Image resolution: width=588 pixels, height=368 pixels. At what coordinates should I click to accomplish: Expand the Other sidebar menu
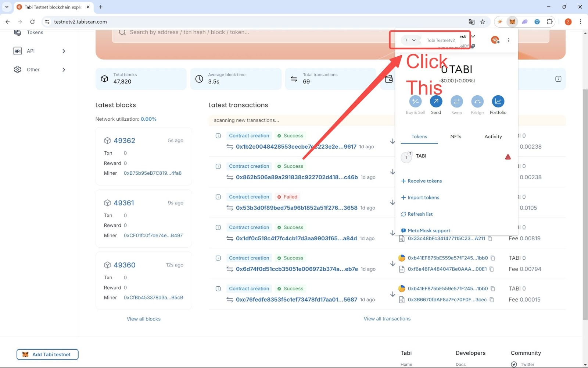click(40, 70)
